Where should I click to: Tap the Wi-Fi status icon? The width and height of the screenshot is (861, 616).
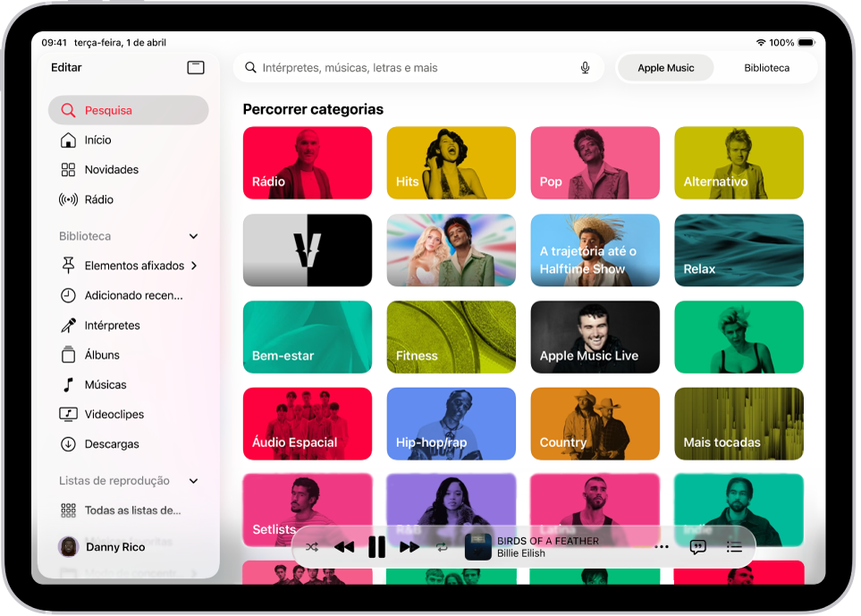point(761,42)
